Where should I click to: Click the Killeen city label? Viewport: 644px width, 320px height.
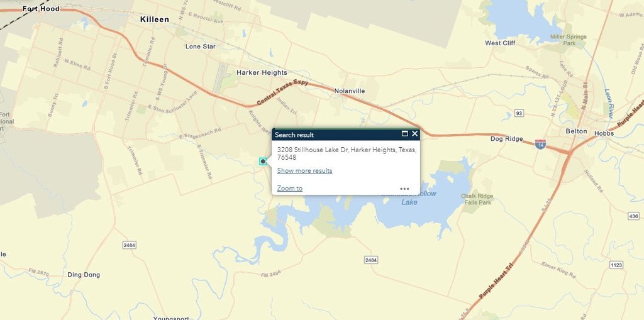[155, 19]
